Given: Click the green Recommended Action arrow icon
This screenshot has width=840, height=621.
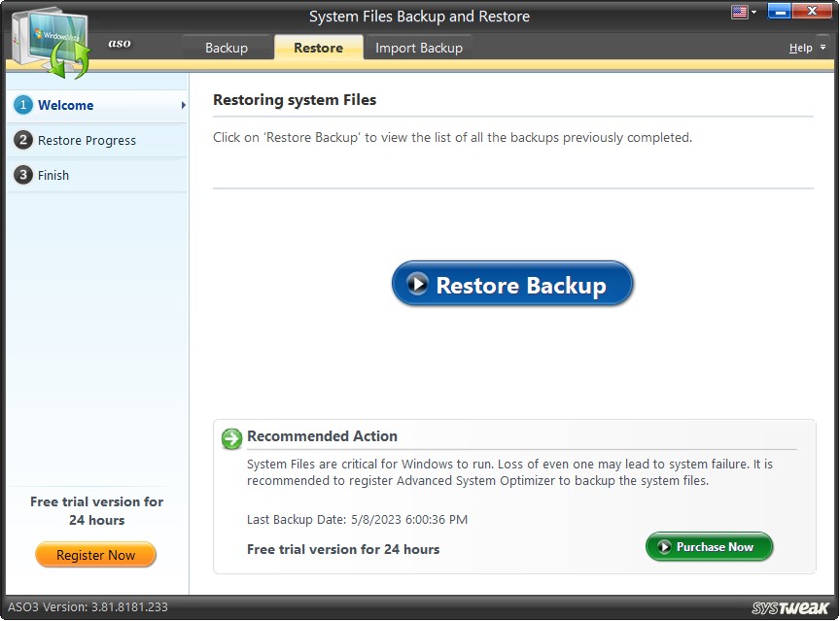Looking at the screenshot, I should pos(230,439).
